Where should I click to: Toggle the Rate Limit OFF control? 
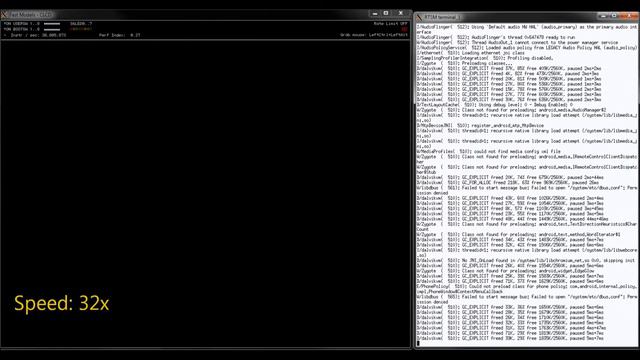(x=390, y=24)
